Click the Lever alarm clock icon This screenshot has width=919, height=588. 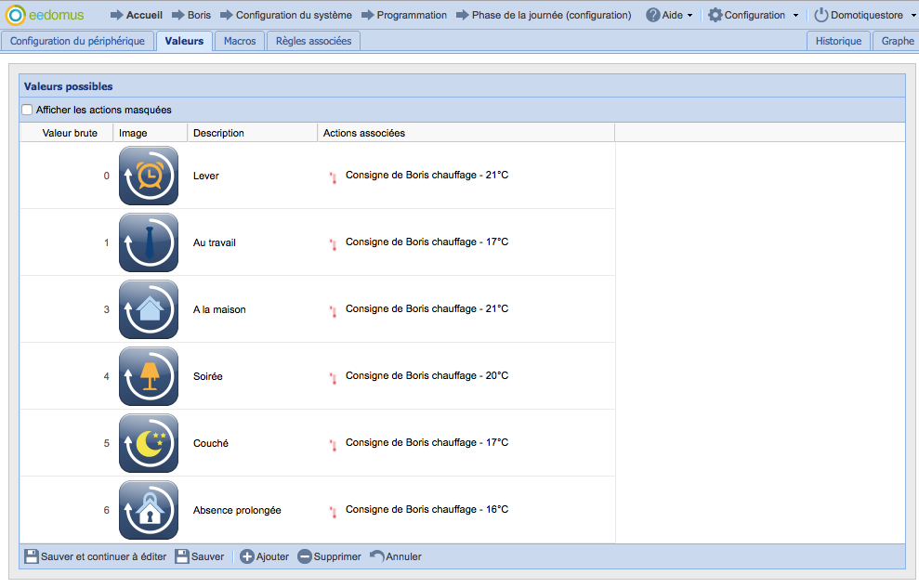149,176
